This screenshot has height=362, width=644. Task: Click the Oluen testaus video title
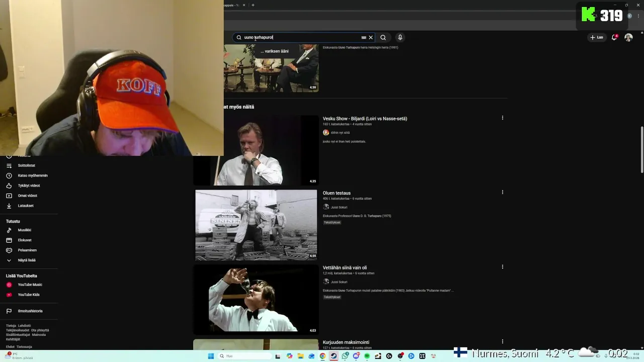point(337,193)
